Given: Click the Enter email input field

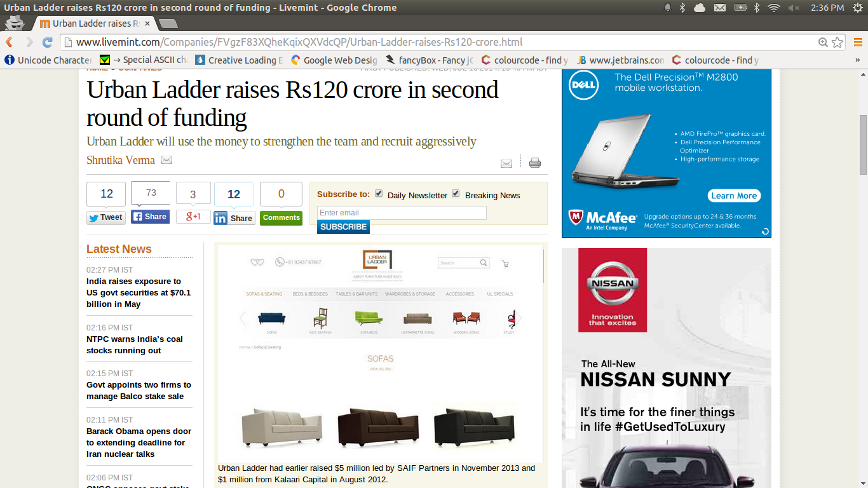Looking at the screenshot, I should pos(402,213).
